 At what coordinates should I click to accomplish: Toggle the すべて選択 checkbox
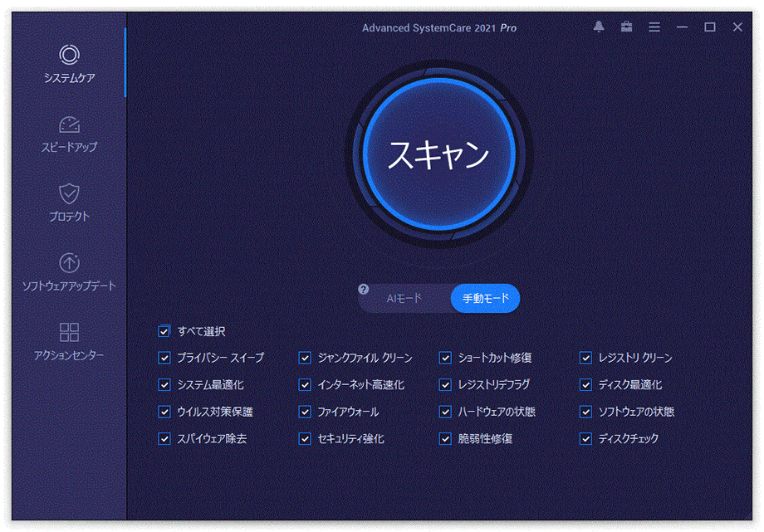point(164,331)
